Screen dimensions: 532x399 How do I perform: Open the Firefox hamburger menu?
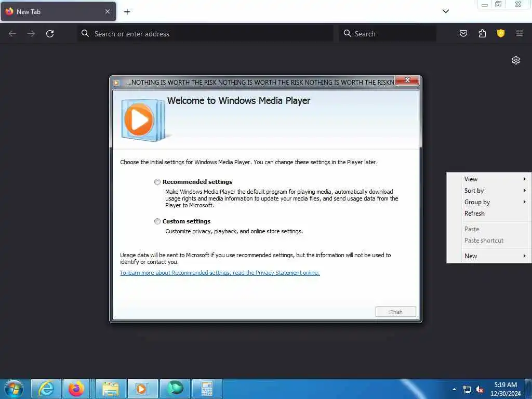(519, 33)
